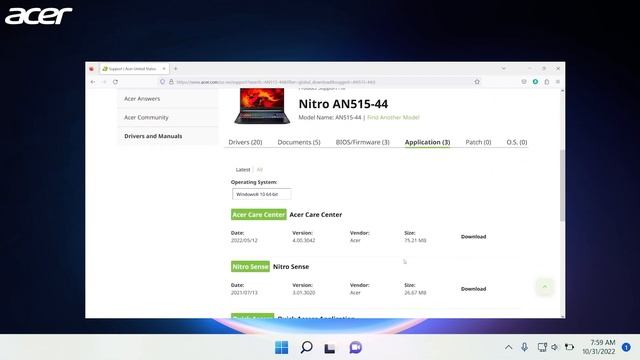
Task: Open taskbar Search magnifier
Action: [306, 348]
